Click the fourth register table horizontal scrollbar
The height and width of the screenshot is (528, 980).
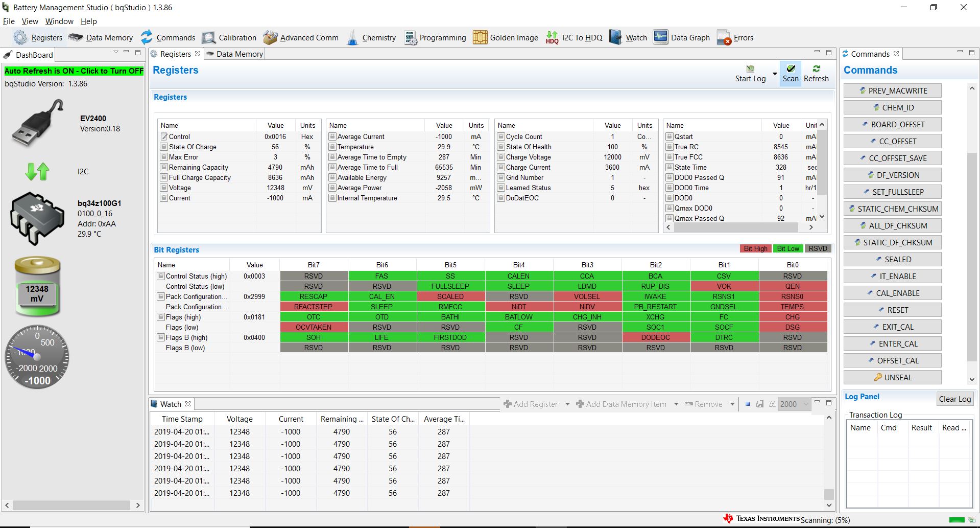tap(739, 227)
